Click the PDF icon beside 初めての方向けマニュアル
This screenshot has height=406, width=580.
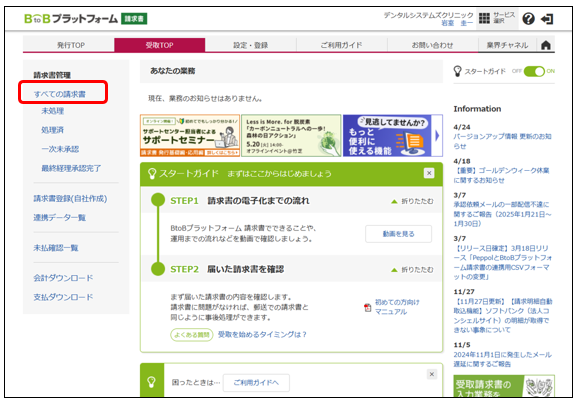(x=367, y=307)
